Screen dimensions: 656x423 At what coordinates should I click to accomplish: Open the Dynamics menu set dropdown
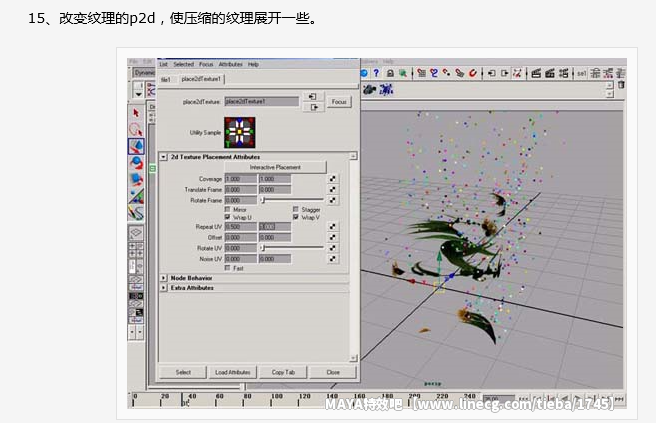point(145,73)
